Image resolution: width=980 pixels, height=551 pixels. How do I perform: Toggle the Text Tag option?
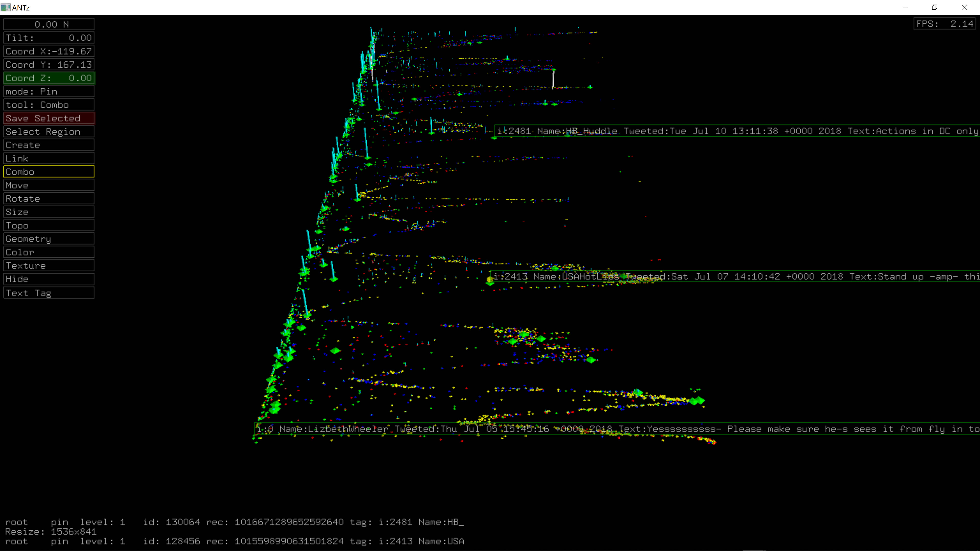[49, 293]
